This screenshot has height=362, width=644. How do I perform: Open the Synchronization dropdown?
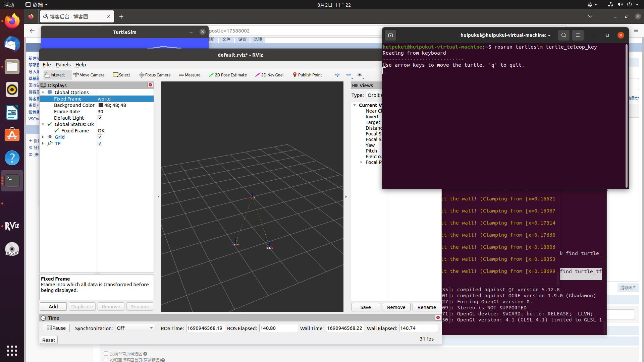coord(135,328)
